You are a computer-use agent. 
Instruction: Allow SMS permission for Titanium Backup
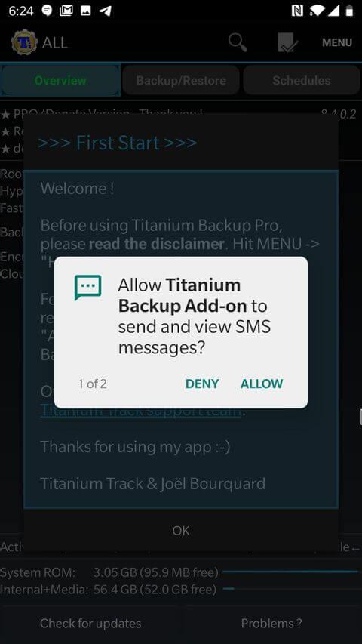[262, 384]
